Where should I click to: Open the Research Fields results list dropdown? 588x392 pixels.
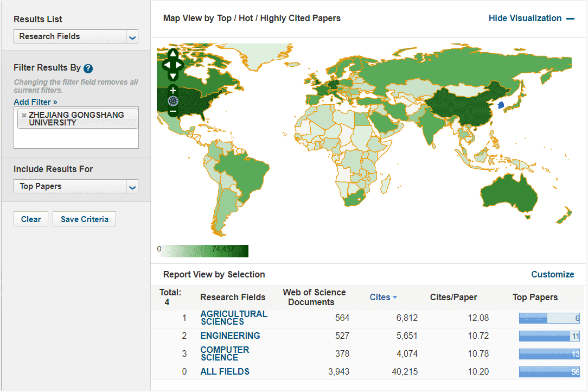[x=76, y=36]
